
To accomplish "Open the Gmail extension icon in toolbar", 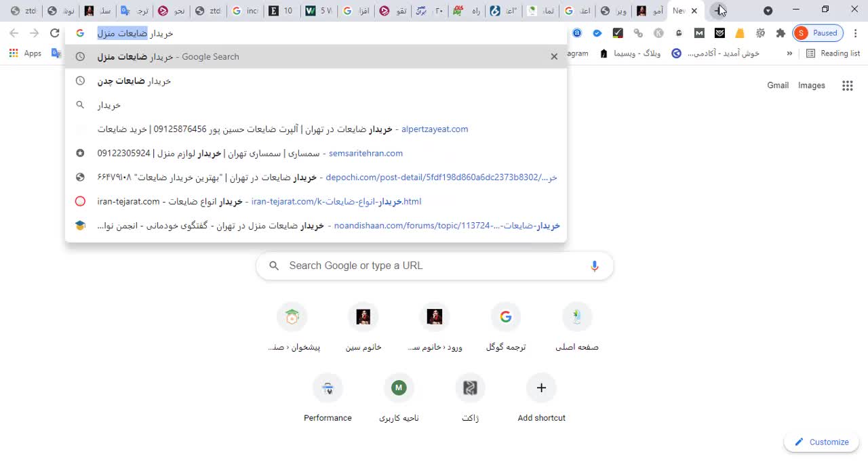I will coord(699,33).
